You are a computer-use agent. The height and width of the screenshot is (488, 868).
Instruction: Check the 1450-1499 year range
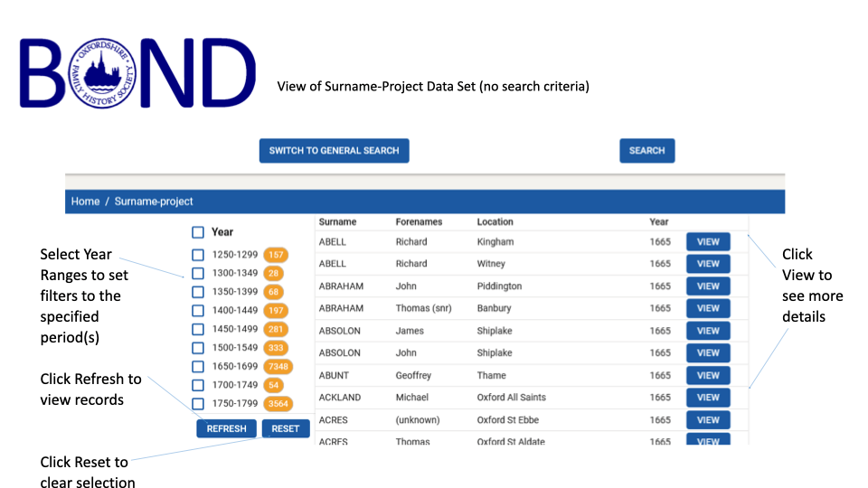(x=198, y=329)
